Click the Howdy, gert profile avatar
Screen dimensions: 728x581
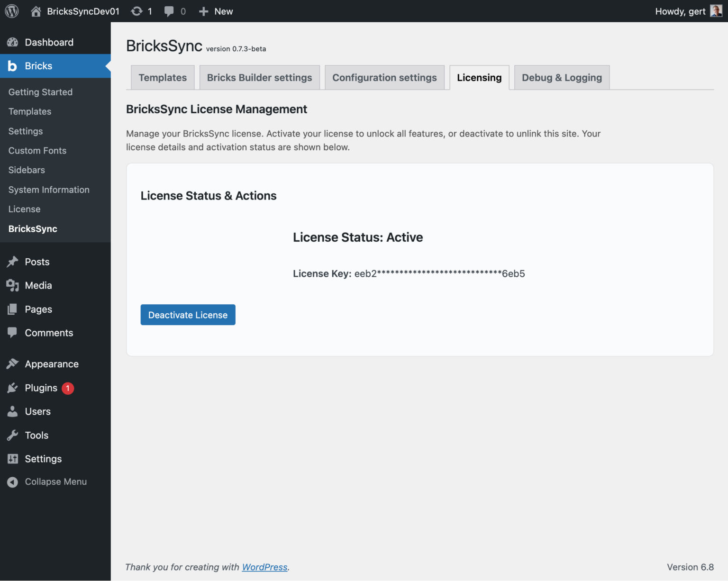coord(716,10)
